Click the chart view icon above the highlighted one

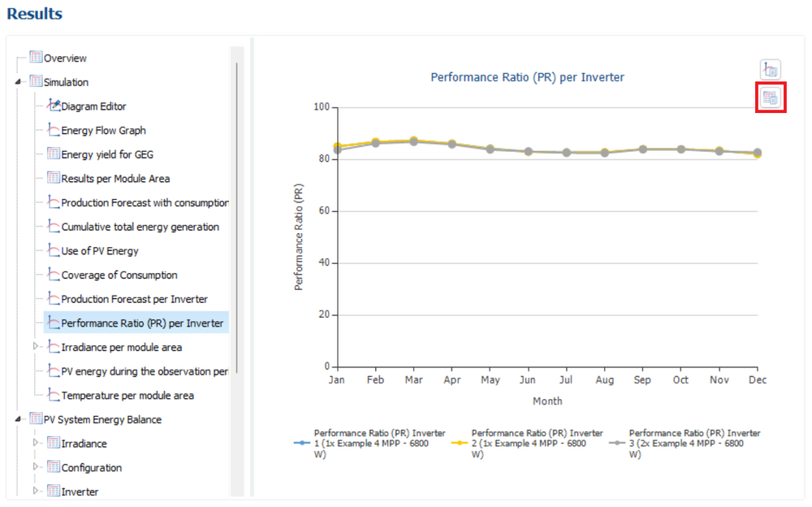pyautogui.click(x=770, y=70)
